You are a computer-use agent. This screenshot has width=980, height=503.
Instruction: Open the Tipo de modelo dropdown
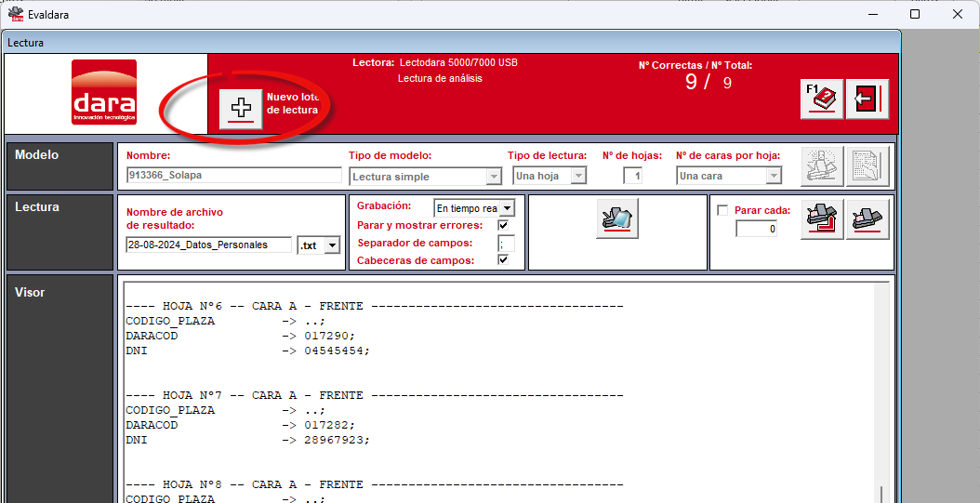(x=425, y=177)
